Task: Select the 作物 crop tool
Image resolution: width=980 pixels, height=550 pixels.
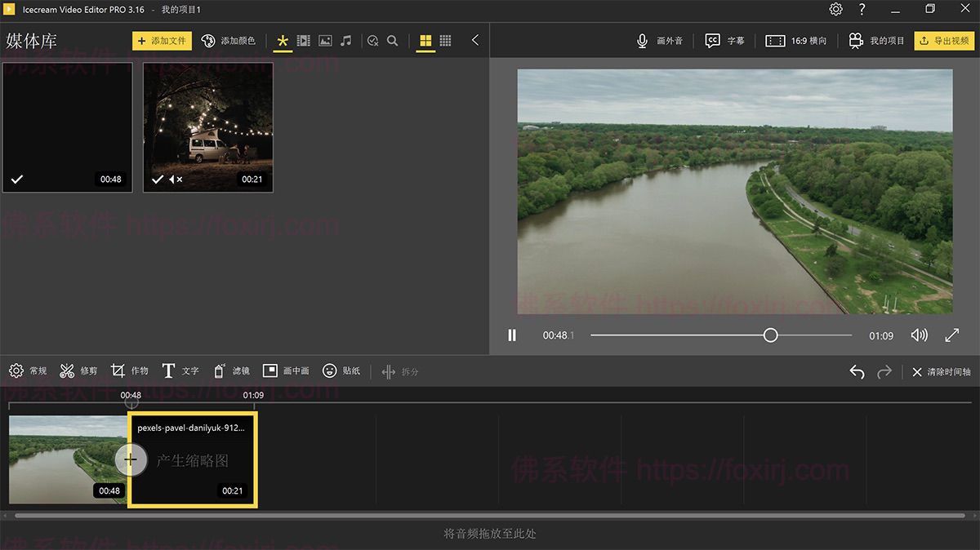Action: point(130,371)
